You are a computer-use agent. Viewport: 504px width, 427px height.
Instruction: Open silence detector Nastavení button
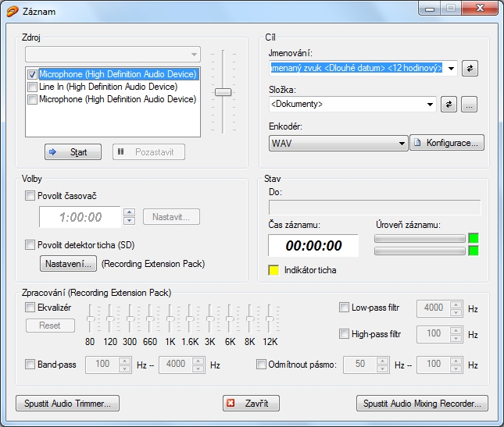(68, 264)
